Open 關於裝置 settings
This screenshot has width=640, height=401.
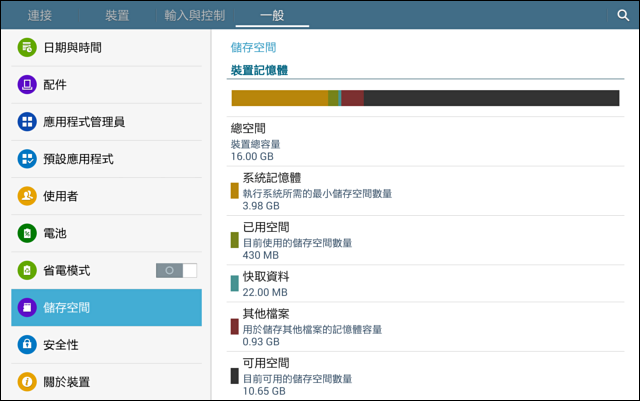[x=107, y=382]
